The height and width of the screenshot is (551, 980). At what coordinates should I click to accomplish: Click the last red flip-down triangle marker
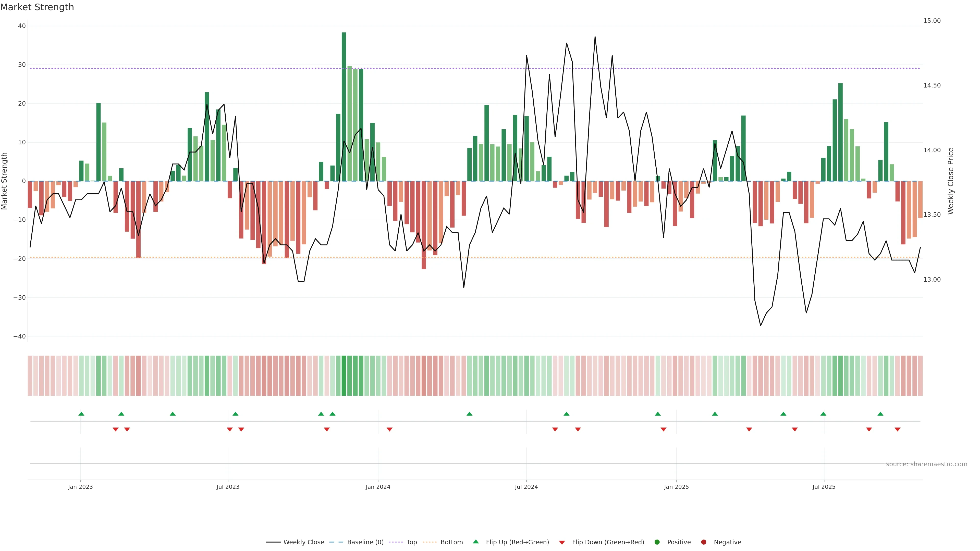pyautogui.click(x=898, y=429)
